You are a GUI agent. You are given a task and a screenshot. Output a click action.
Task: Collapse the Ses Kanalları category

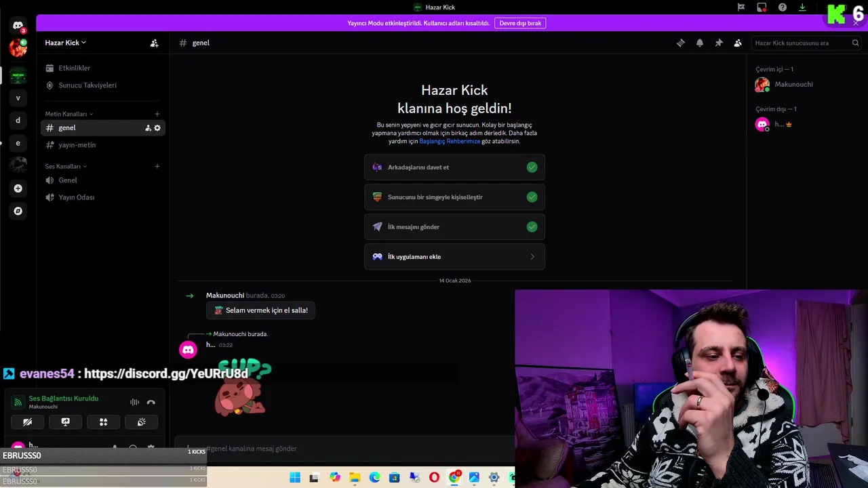click(x=66, y=166)
